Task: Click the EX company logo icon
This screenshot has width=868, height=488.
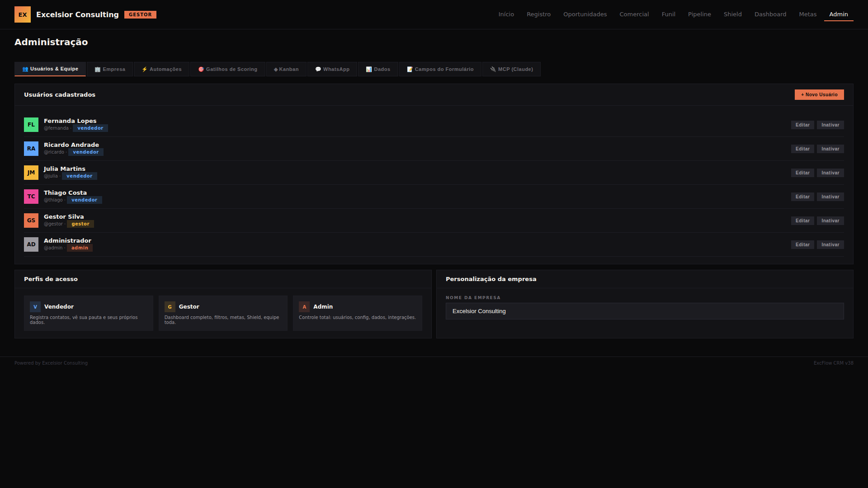Action: (23, 14)
